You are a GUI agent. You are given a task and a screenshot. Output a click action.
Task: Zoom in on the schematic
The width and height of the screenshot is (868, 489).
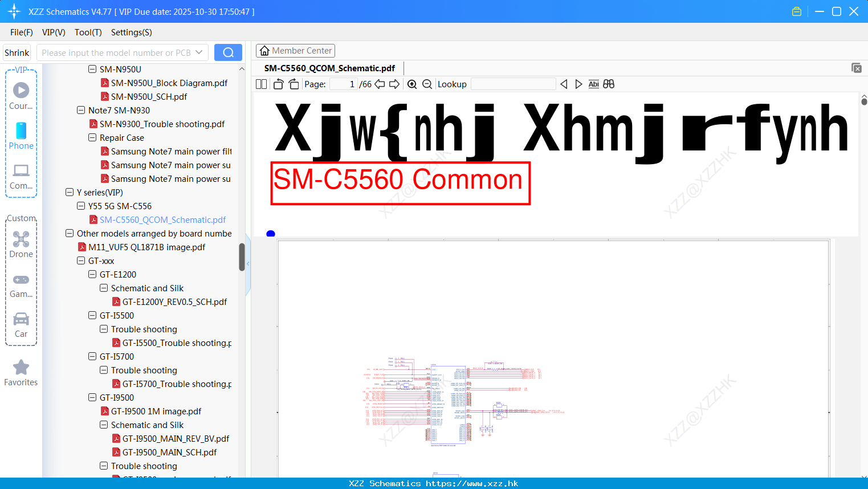[x=412, y=84]
